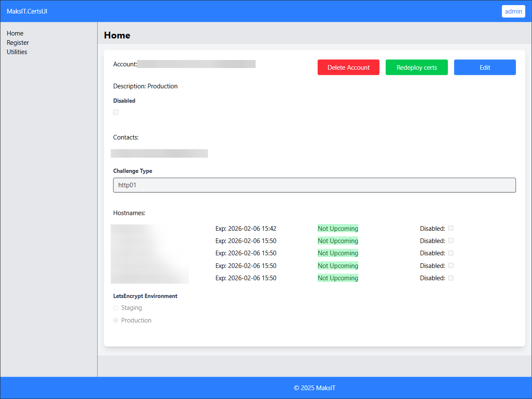The height and width of the screenshot is (399, 532).
Task: Click the last hostname's Not Upcoming badge
Action: point(338,278)
